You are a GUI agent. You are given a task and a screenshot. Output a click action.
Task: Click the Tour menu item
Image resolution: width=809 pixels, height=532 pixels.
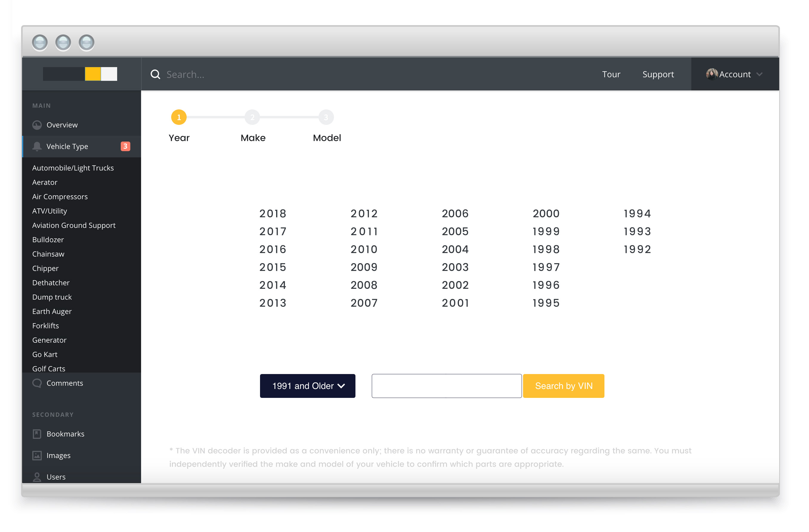(x=612, y=74)
